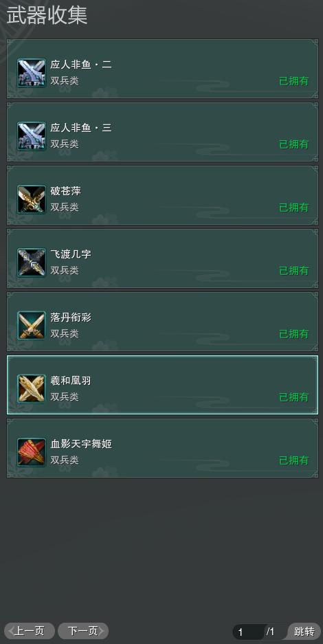Select the 血影天宇舞姬 weapon name
Screen dimensions: 323x644
click(81, 443)
